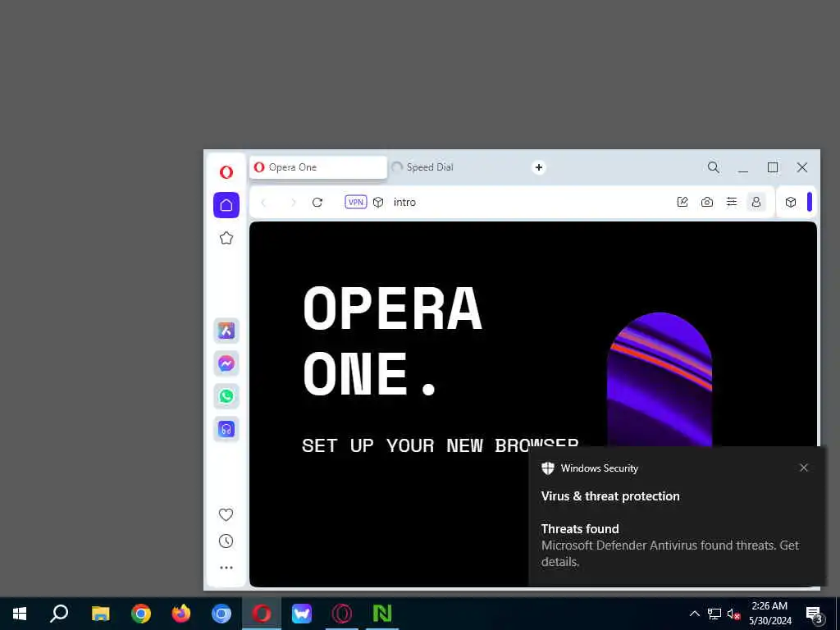
Task: Toggle the VPN badge in address bar
Action: pyautogui.click(x=356, y=202)
